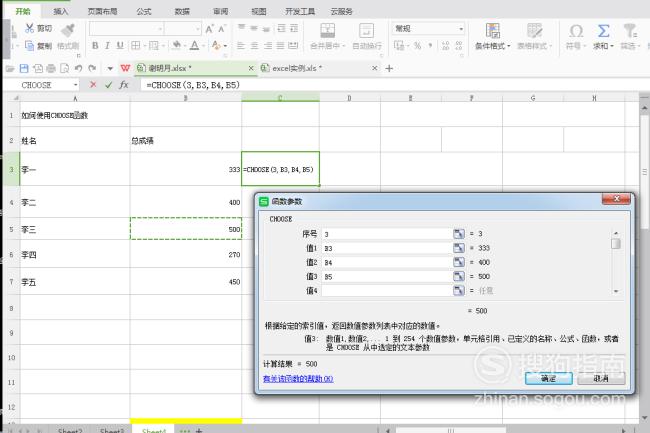The width and height of the screenshot is (650, 433).
Task: Switch to the 云服务 ribbon tab
Action: (x=342, y=12)
